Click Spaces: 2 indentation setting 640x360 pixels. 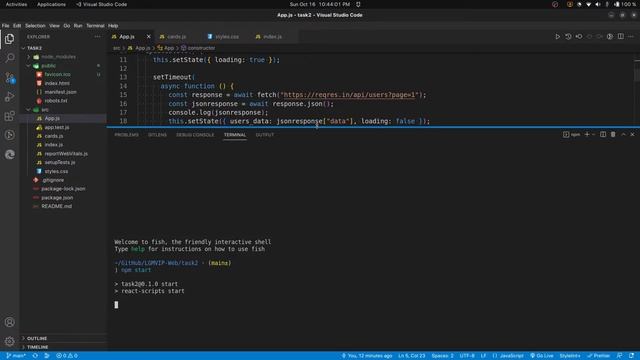[x=442, y=356]
